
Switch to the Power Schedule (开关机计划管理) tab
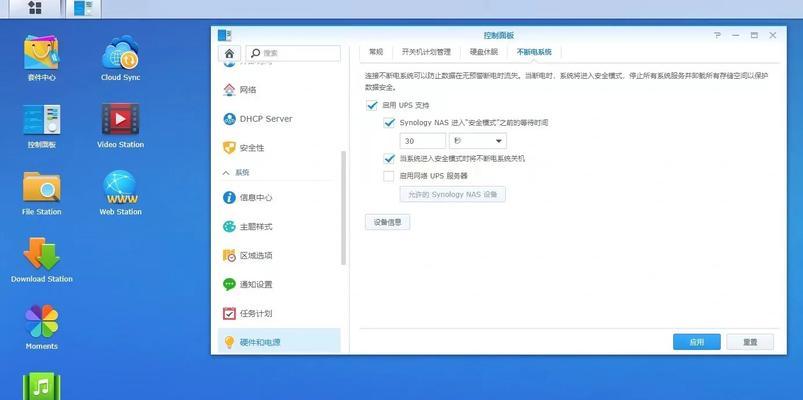pos(426,52)
